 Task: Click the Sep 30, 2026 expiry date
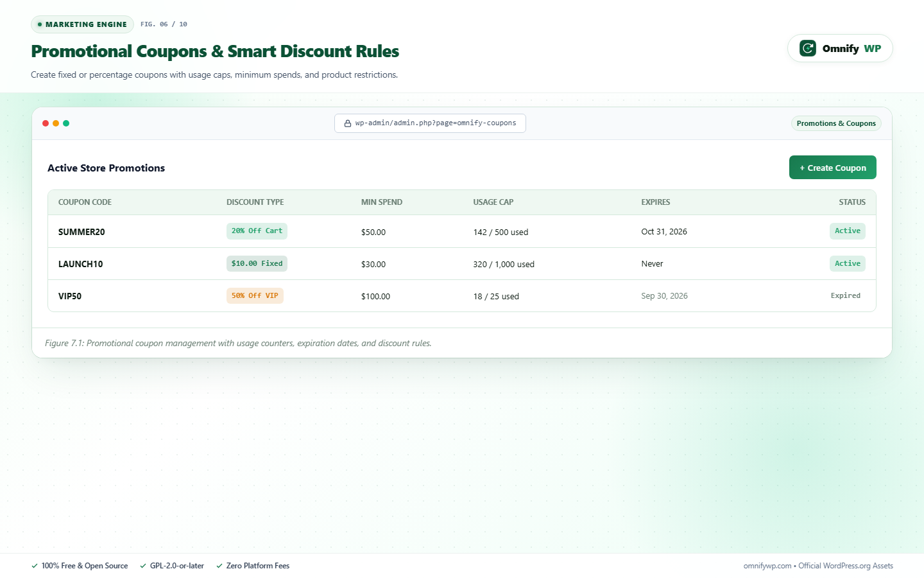pos(664,296)
